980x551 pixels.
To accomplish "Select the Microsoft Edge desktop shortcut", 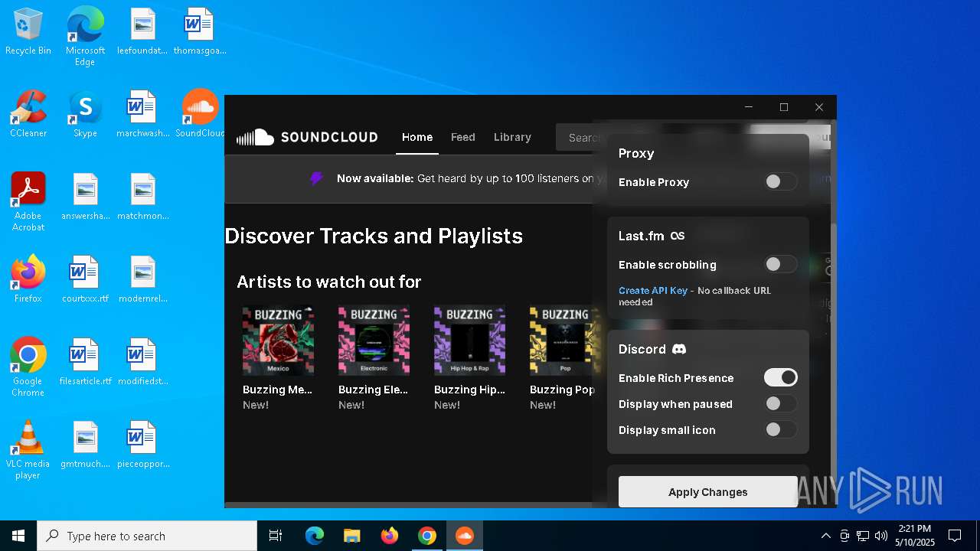I will [x=85, y=37].
